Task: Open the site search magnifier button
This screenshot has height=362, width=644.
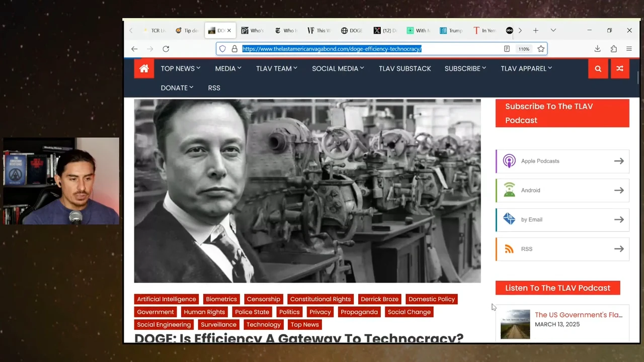Action: coord(598,69)
